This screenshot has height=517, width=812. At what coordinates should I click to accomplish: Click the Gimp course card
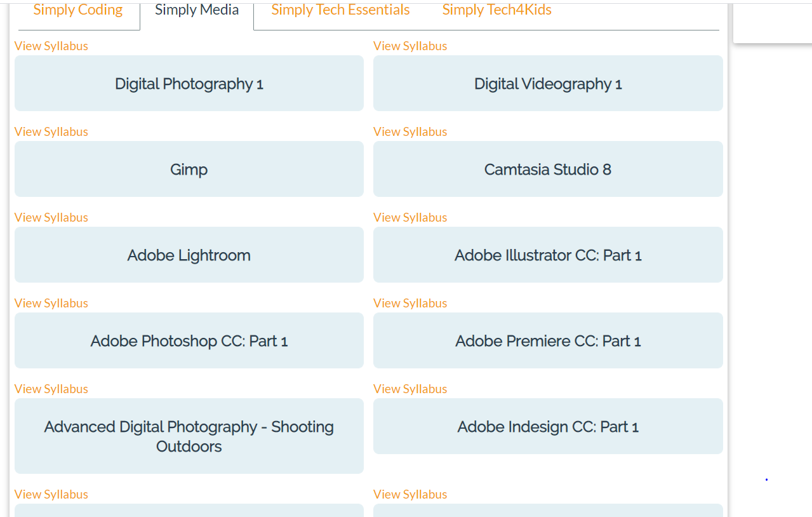click(x=189, y=170)
